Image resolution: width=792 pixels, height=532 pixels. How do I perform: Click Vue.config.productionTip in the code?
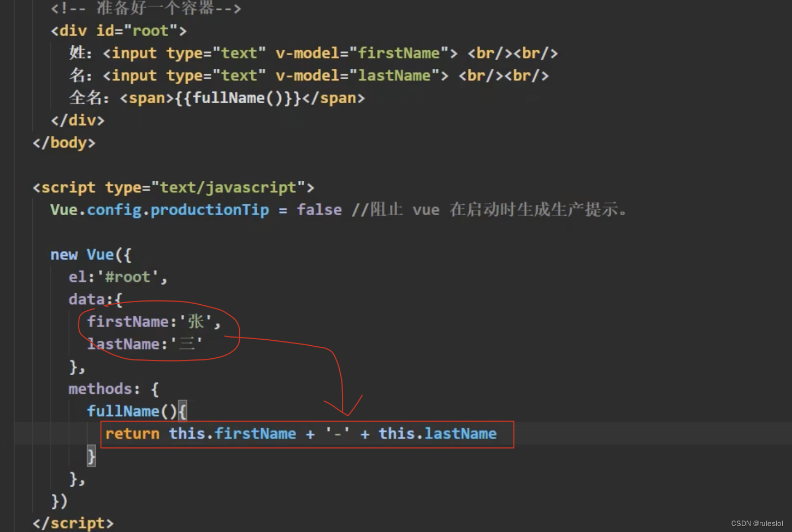pos(159,210)
